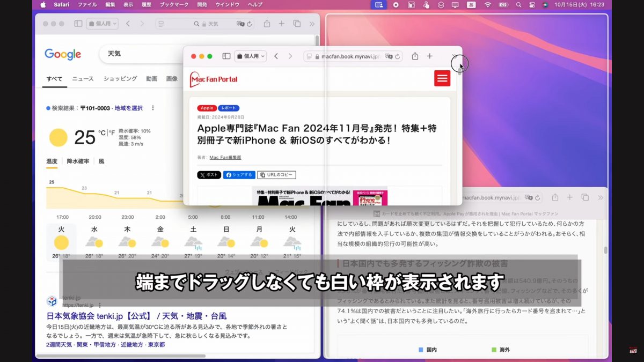Click the Mac Fan編集部 author link
The height and width of the screenshot is (362, 644).
[225, 158]
